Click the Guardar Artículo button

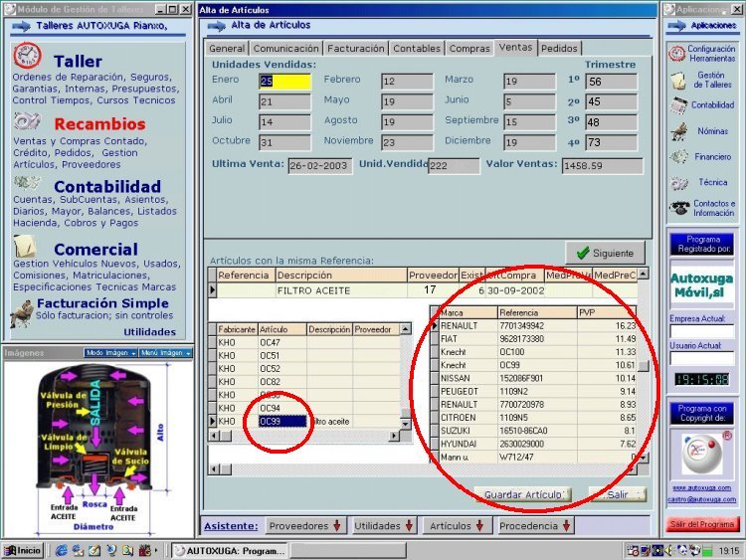click(x=523, y=494)
